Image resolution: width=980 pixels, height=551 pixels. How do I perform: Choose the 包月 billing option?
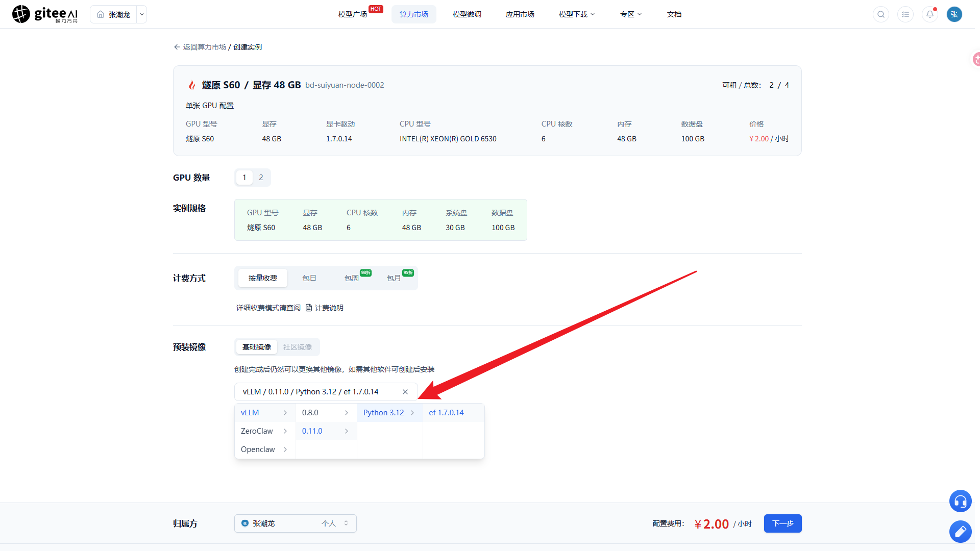tap(394, 278)
